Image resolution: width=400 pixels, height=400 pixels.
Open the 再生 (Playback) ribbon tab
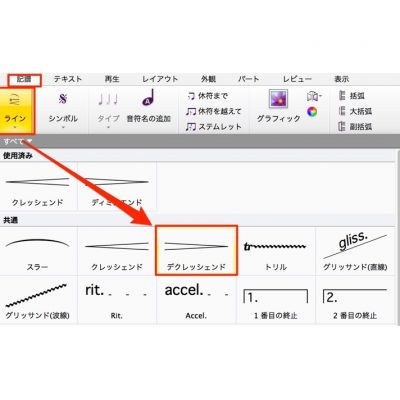click(112, 79)
